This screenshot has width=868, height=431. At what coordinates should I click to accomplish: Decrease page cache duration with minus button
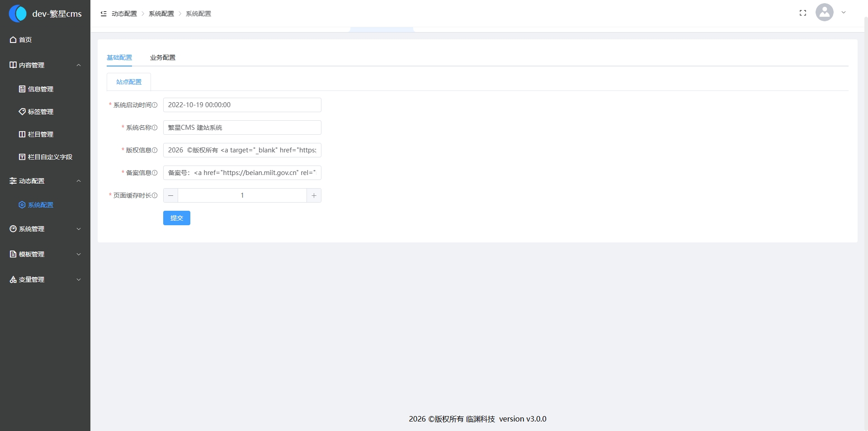[x=170, y=195]
